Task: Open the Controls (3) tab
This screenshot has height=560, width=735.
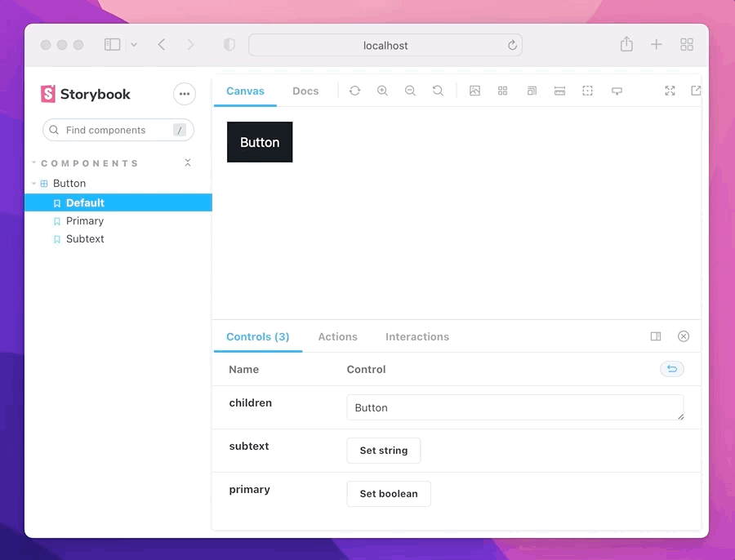Action: (x=258, y=336)
